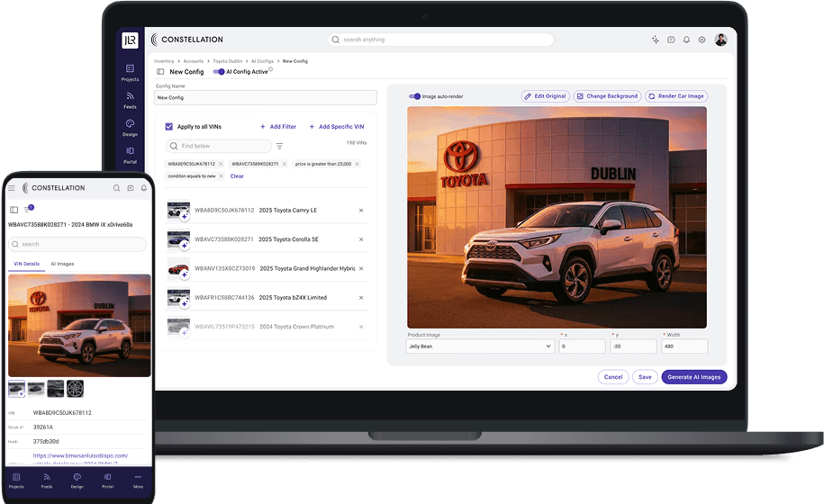Open Portal in the laptop sidebar
Screen dimensions: 824x504
click(x=130, y=156)
